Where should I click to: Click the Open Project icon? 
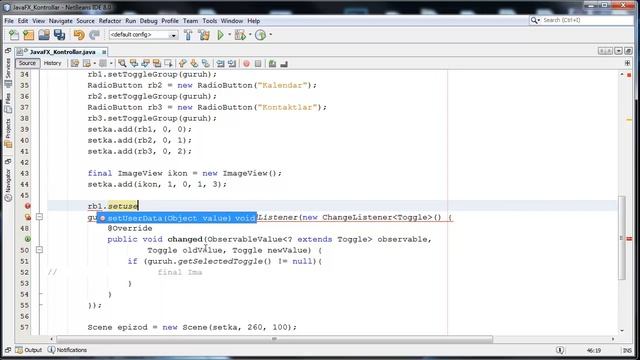pyautogui.click(x=44, y=35)
